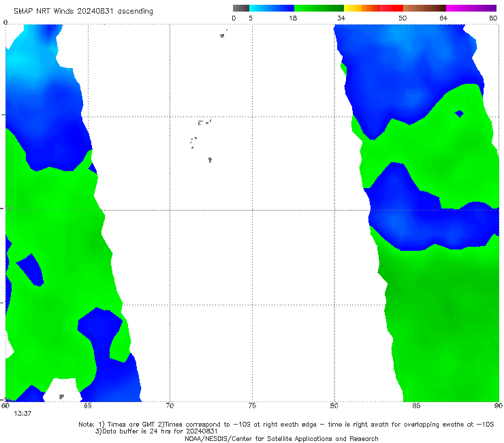This screenshot has width=504, height=443.
Task: Click the 'SMAP NRT Winds 20240831 ascending' title
Action: [83, 12]
